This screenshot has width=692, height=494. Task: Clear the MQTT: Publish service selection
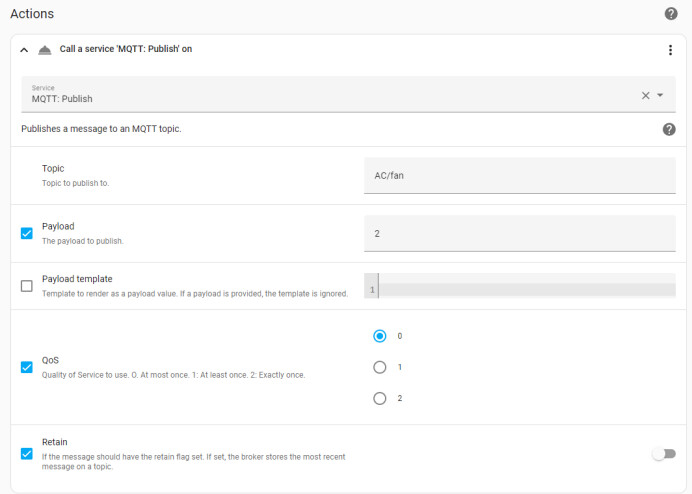(645, 95)
